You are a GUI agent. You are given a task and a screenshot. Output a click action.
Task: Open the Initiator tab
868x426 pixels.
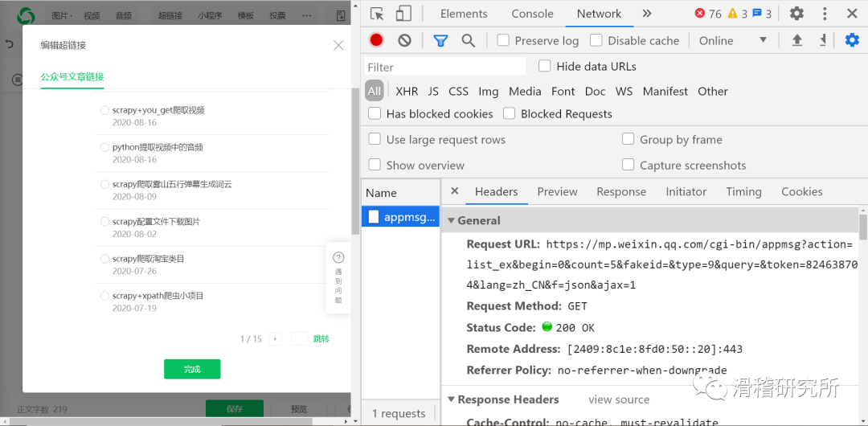click(686, 191)
